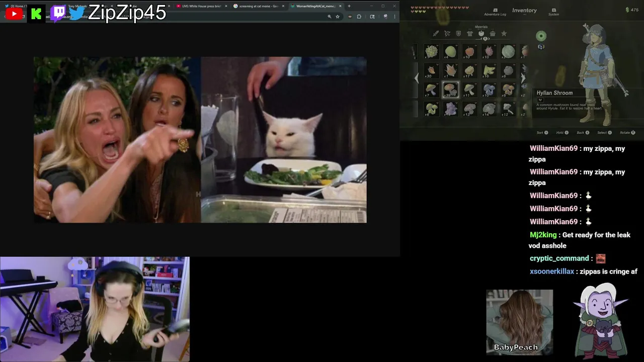The image size is (644, 362).
Task: Select the mushroom item with x7 count
Action: pyautogui.click(x=431, y=89)
